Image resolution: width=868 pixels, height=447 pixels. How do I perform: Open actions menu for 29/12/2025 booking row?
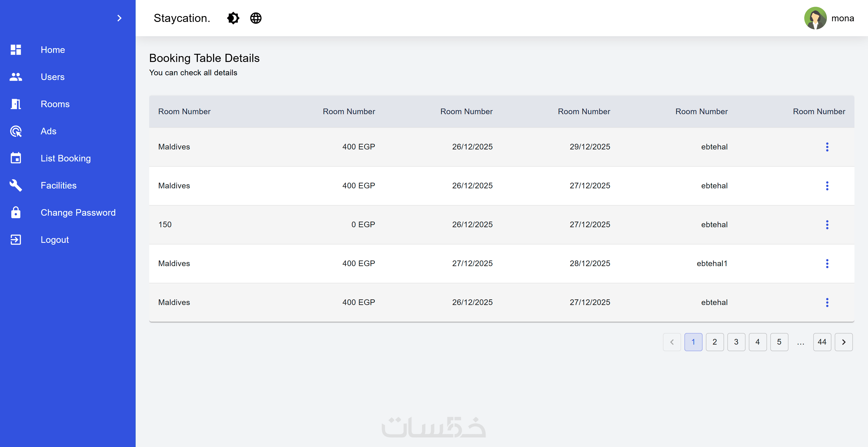(827, 147)
